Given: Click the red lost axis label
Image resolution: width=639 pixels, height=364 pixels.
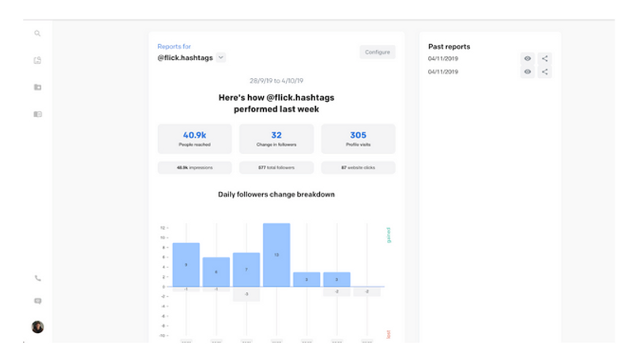Looking at the screenshot, I should click(x=389, y=334).
